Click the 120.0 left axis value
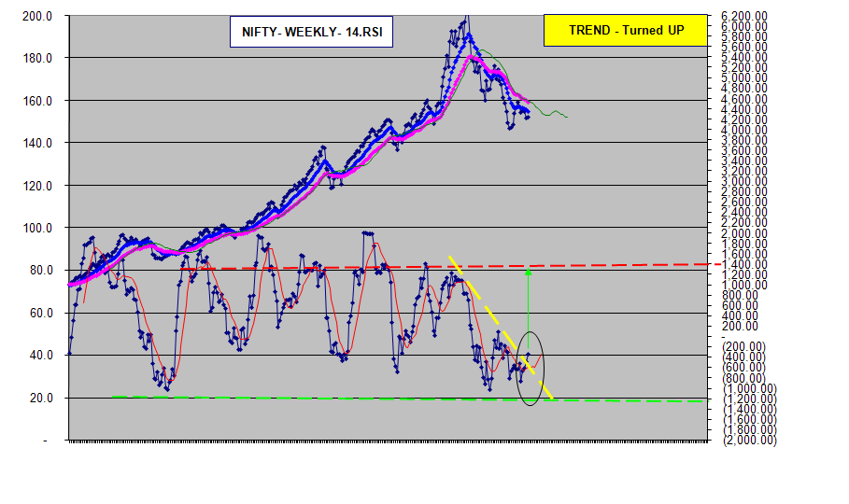Image resolution: width=849 pixels, height=504 pixels. click(x=37, y=186)
